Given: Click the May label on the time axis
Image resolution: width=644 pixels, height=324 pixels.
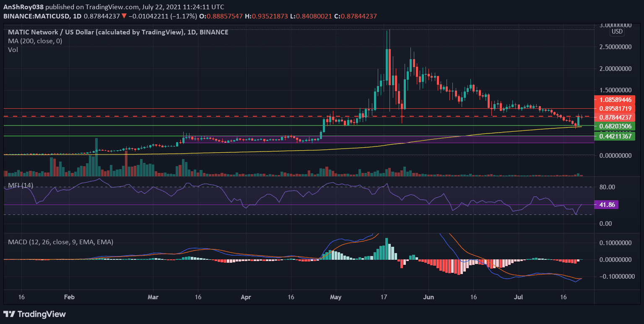Looking at the screenshot, I should click(335, 297).
